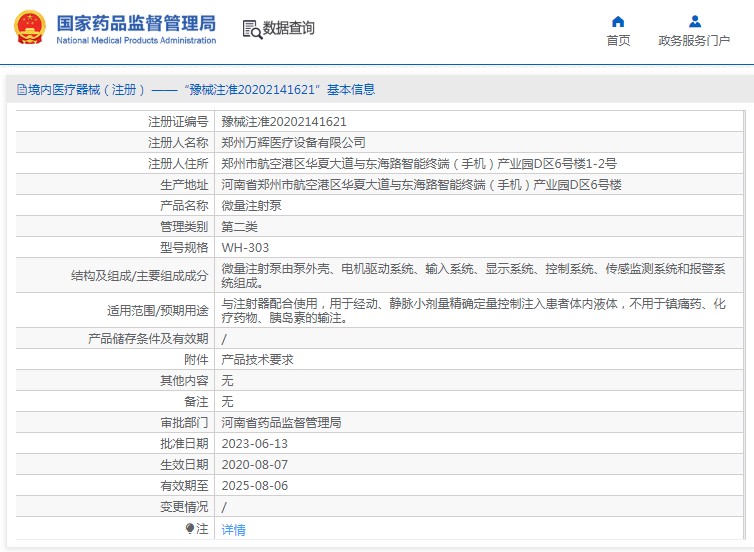This screenshot has width=754, height=552.
Task: Click the 境内医疗器械（注册）基本信息 heading
Action: pyautogui.click(x=201, y=89)
